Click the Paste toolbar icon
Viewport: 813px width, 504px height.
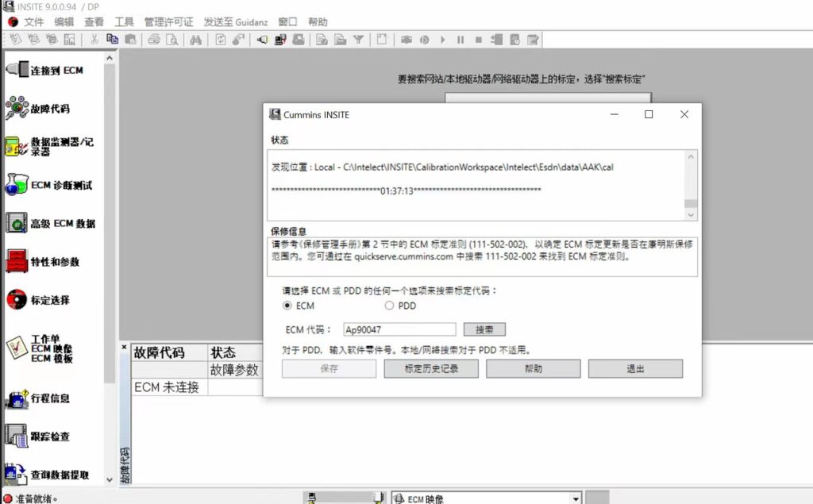tap(130, 40)
